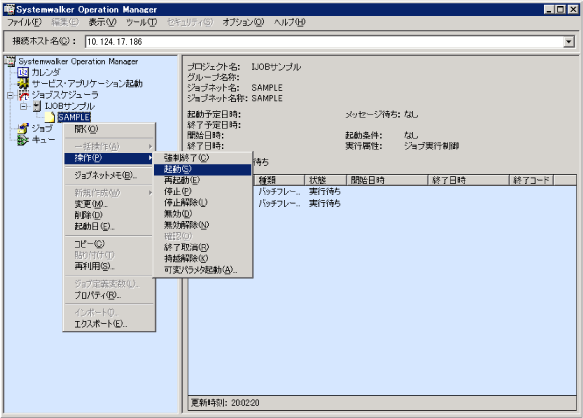Click the キュー tree icon

23,140
